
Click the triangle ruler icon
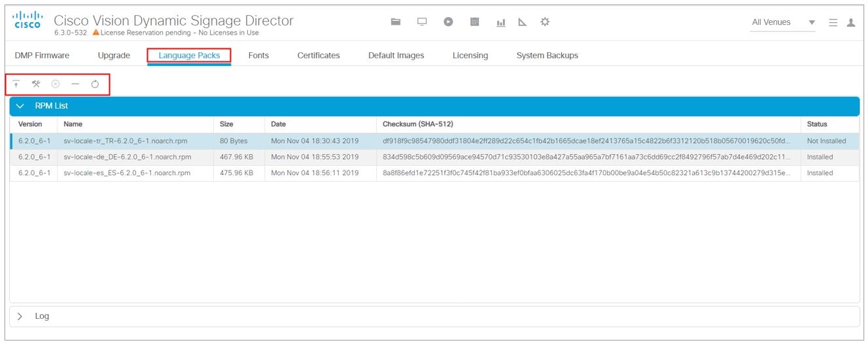(522, 22)
